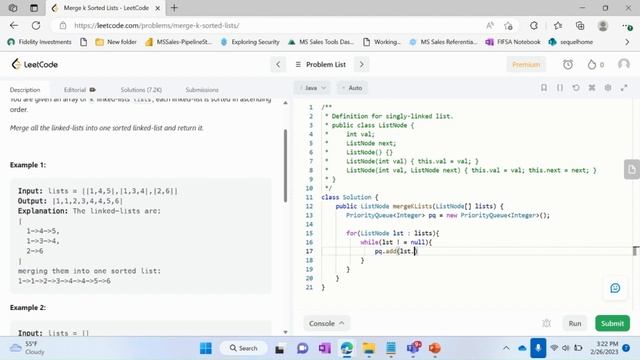Open the timer alarm clock icon
The width and height of the screenshot is (640, 360).
tap(568, 64)
